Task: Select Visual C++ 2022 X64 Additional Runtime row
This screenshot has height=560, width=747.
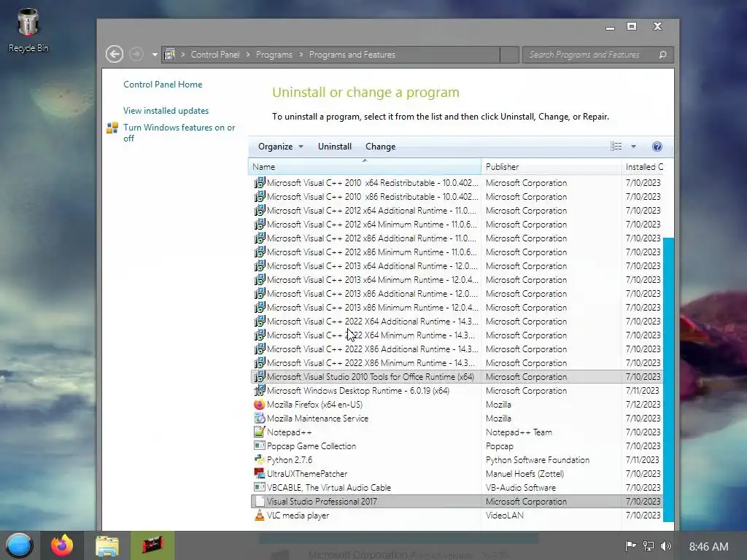Action: 457,322
